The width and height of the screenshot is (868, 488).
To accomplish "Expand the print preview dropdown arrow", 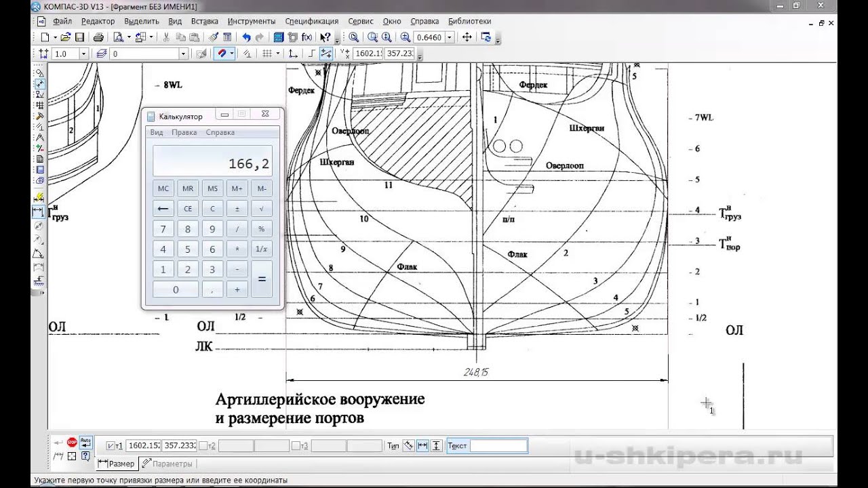I will (x=128, y=37).
